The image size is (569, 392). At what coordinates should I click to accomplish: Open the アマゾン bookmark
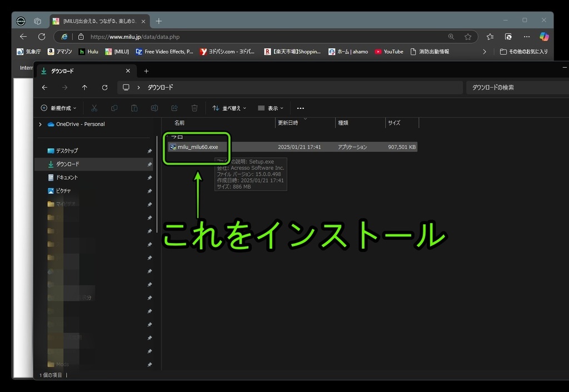tap(60, 52)
